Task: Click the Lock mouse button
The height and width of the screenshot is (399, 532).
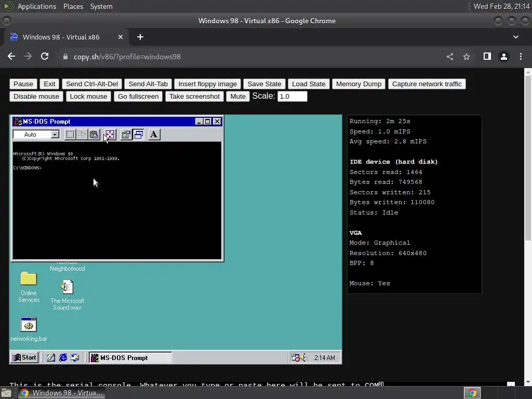Action: click(x=88, y=96)
